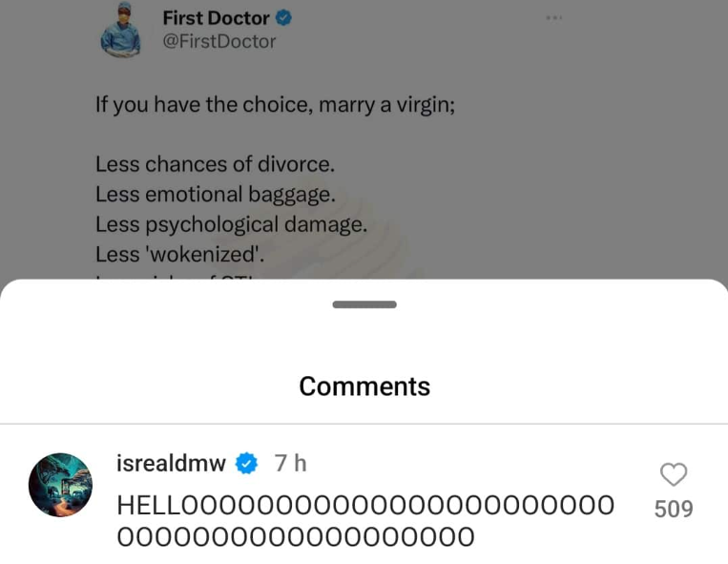Select the 'Less chances of divorce' line
Image resolution: width=728 pixels, height=564 pixels.
click(x=215, y=163)
